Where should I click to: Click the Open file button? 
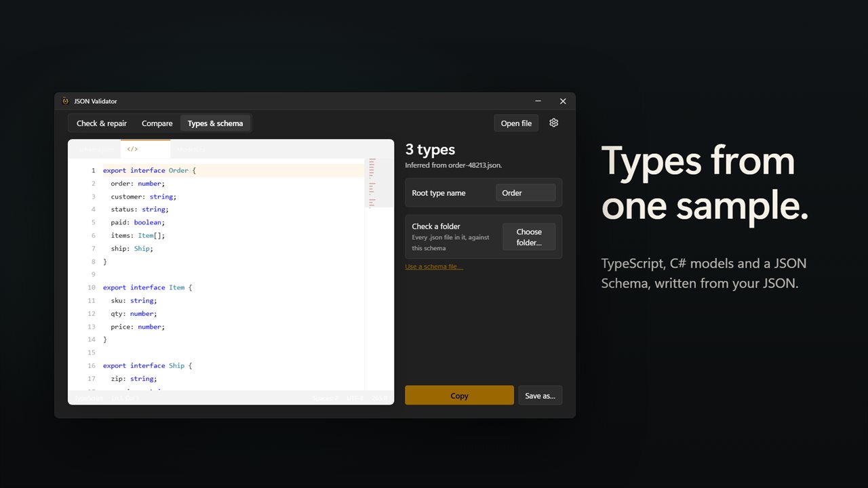(516, 123)
